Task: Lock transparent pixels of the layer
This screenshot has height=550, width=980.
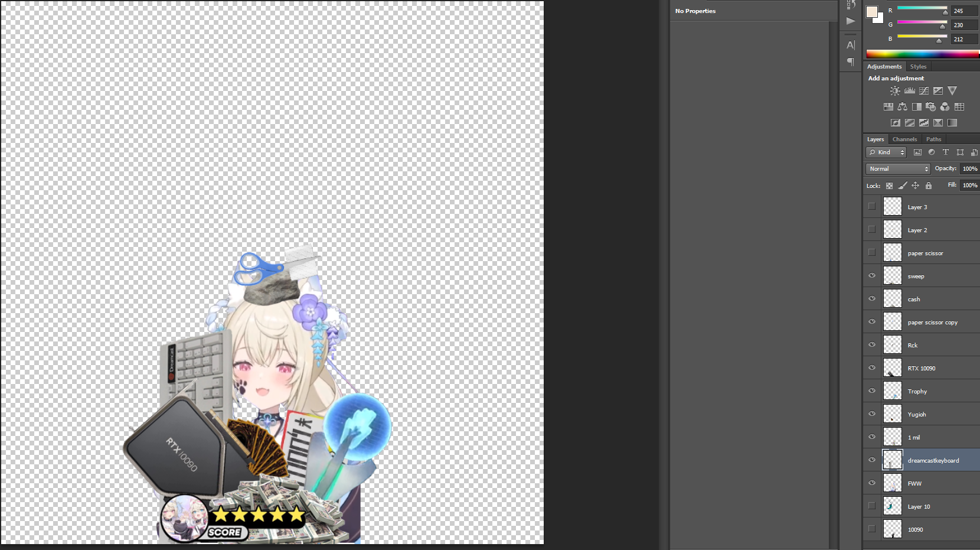Action: 889,185
